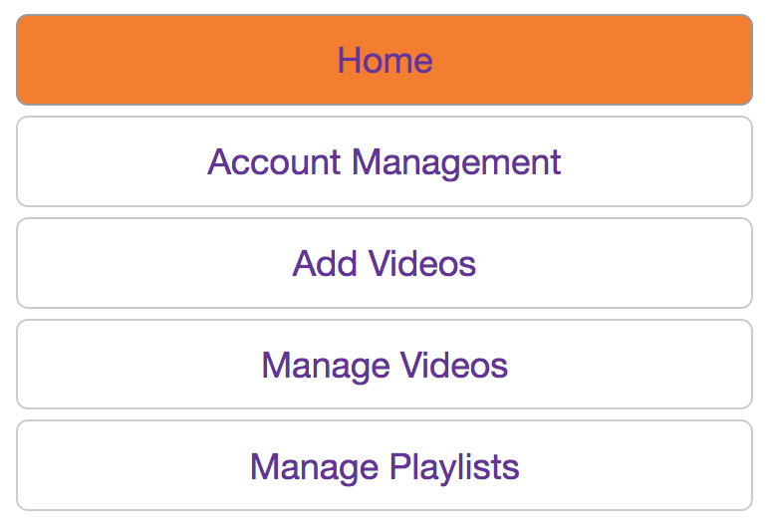Choose the Add Videos navigation entry
This screenshot has width=775, height=532.
tap(385, 264)
